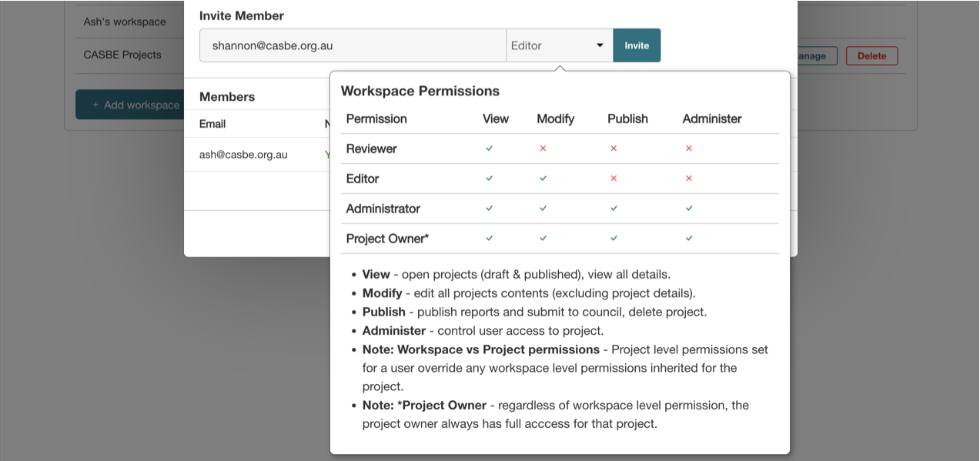Click the Editor row's Modify checkmark
The image size is (980, 461).
(543, 179)
